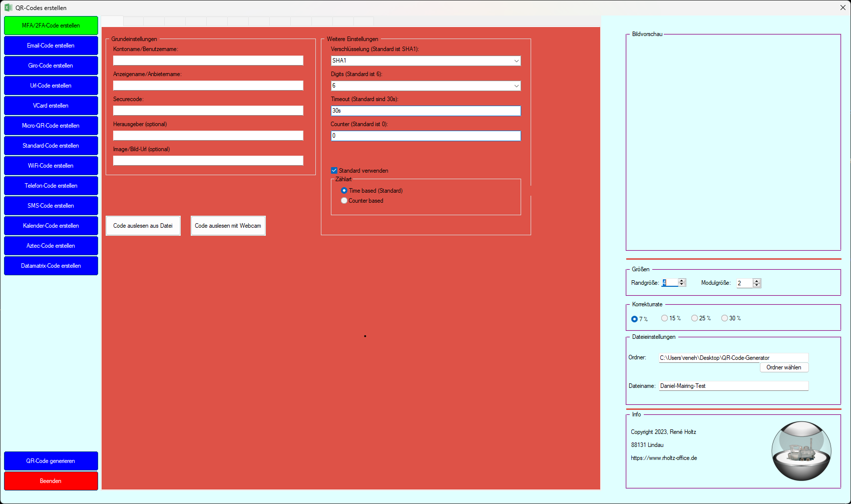Image resolution: width=851 pixels, height=504 pixels.
Task: Choose a folder with Ordner wählen
Action: pos(784,367)
